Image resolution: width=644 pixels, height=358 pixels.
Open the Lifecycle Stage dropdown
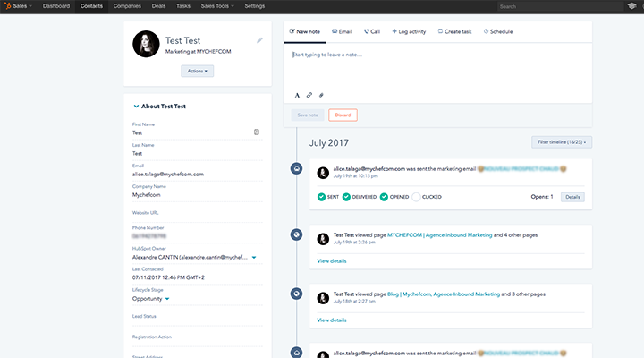point(167,299)
